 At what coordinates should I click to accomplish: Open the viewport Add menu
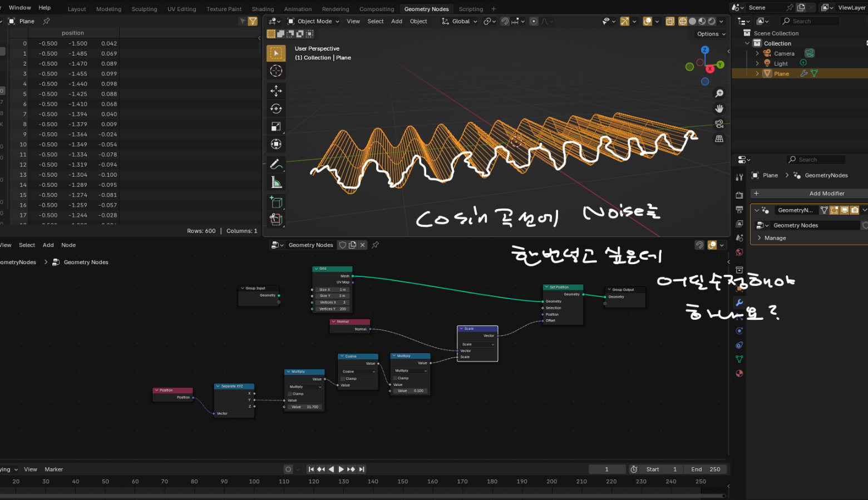tap(397, 21)
